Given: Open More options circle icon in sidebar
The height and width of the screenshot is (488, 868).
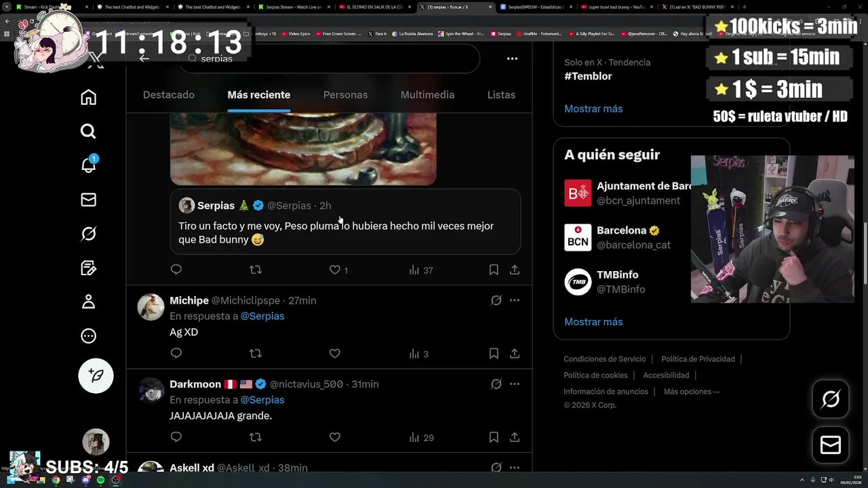Looking at the screenshot, I should point(88,335).
